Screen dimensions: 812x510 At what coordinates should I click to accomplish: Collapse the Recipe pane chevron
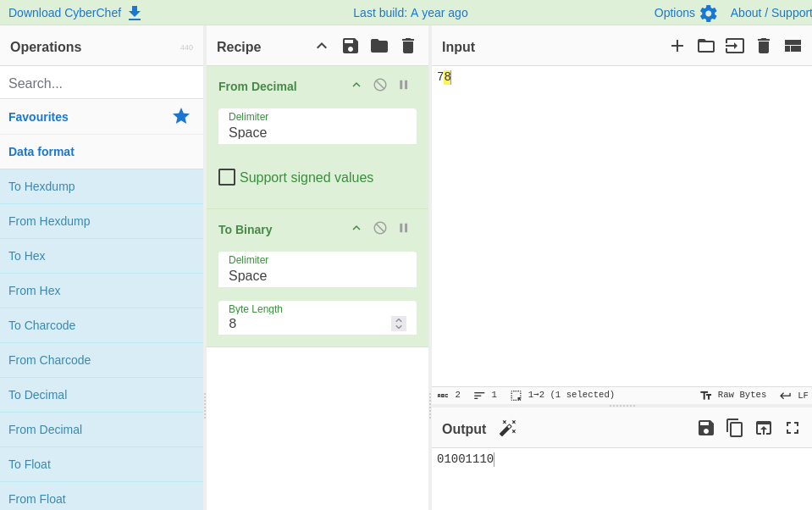(x=322, y=46)
